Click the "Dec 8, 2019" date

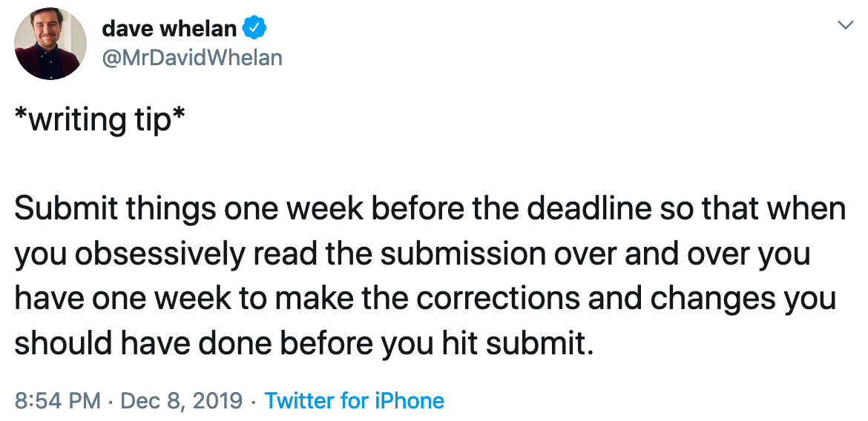181,401
